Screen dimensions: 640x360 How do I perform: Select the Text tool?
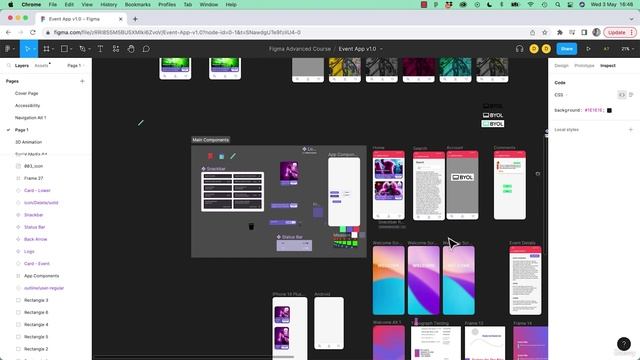(x=100, y=49)
